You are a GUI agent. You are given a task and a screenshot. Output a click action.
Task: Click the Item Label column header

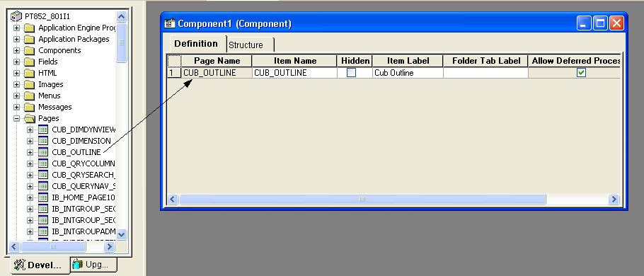[408, 61]
